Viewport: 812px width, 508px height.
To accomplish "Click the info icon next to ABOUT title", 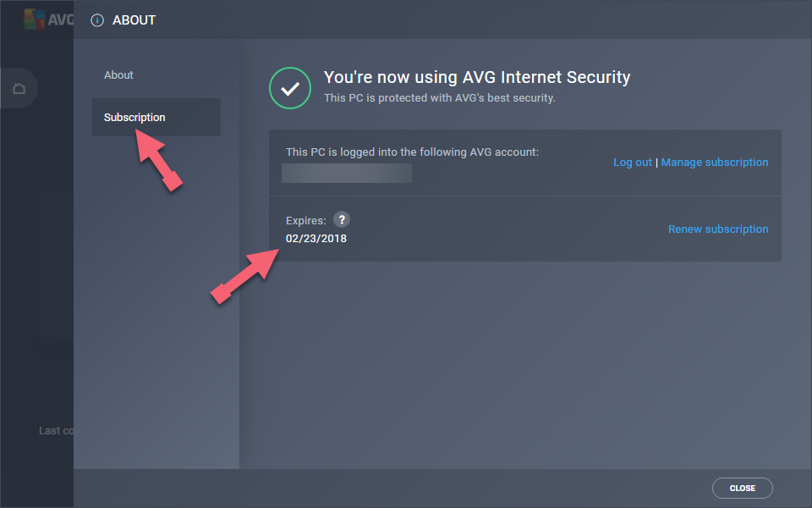I will point(96,20).
